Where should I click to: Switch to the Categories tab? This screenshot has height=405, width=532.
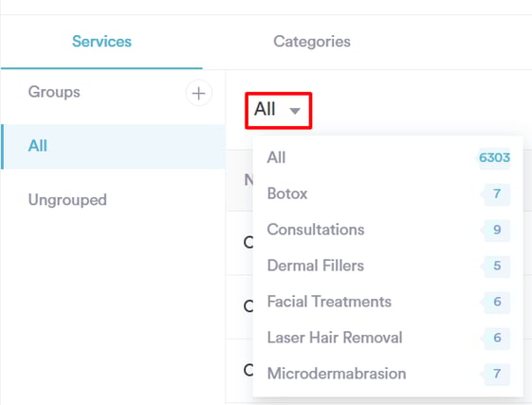pyautogui.click(x=312, y=42)
